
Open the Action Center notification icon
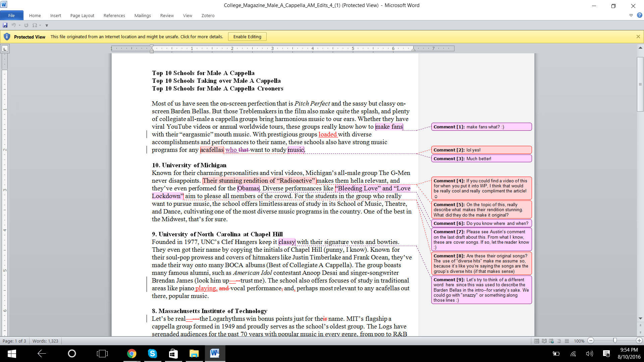(x=606, y=354)
